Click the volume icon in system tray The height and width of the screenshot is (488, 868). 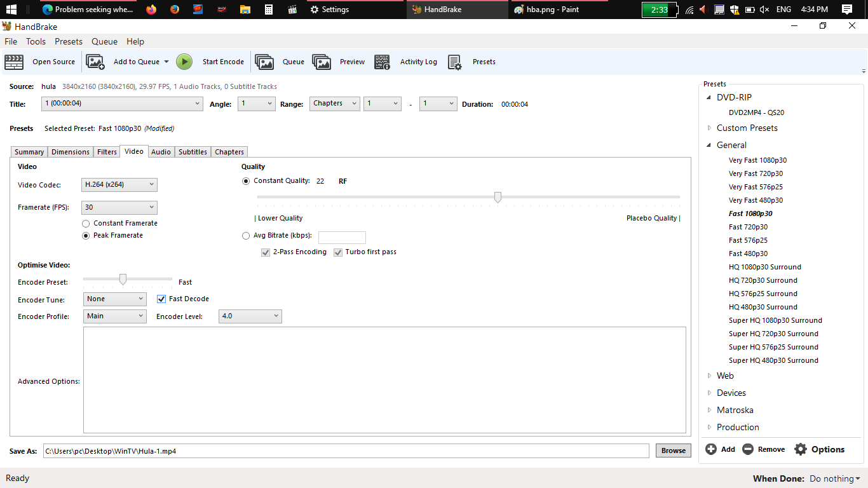tap(764, 10)
